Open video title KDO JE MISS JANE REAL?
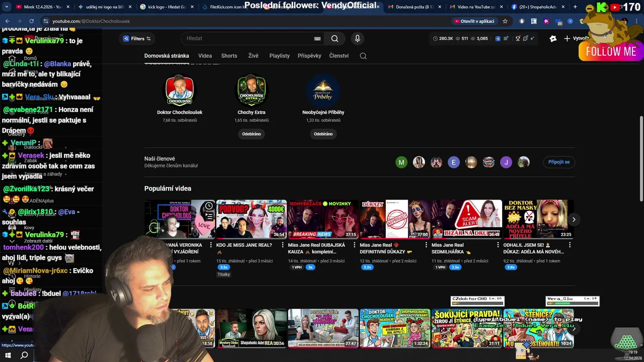This screenshot has width=644, height=362. pos(244,245)
